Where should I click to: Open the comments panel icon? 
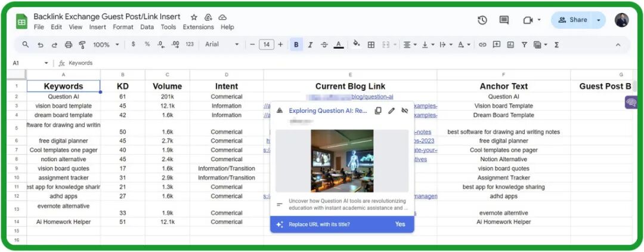click(x=504, y=20)
